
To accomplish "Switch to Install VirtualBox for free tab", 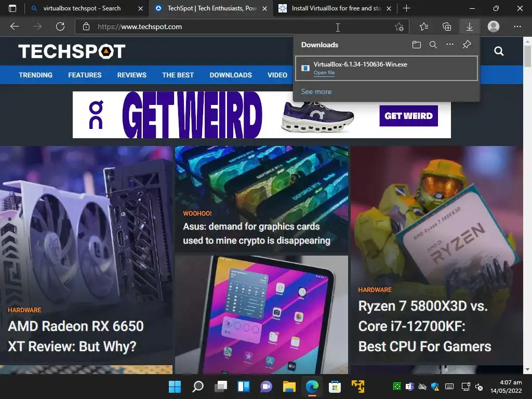I will tap(336, 8).
